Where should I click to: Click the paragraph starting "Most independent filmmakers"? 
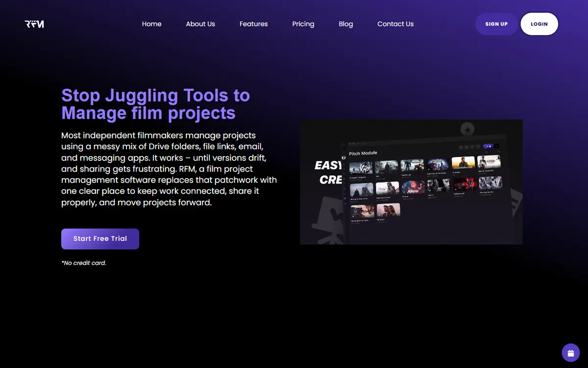(169, 169)
